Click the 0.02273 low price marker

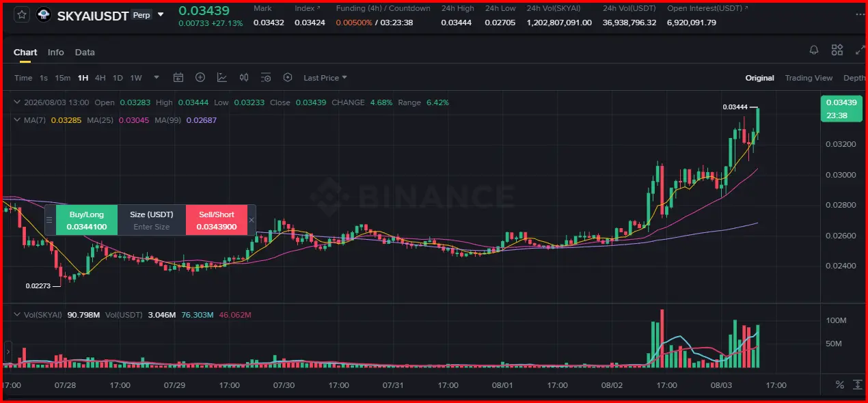point(38,286)
